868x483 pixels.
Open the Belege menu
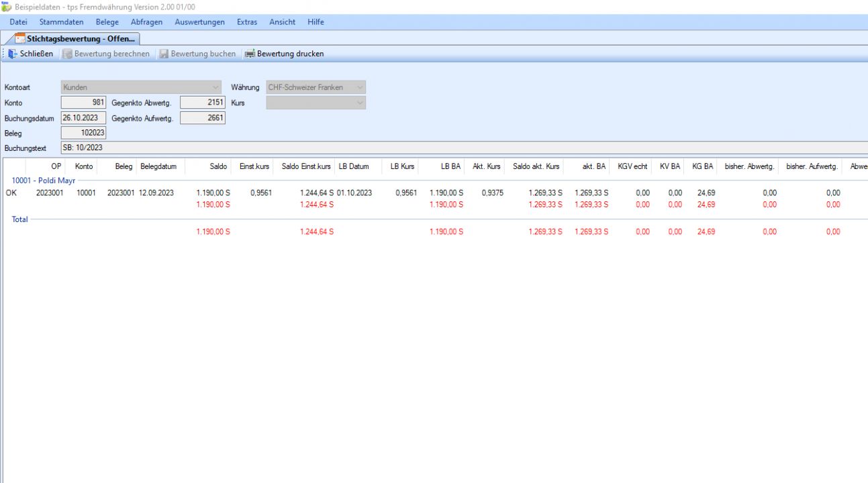107,22
